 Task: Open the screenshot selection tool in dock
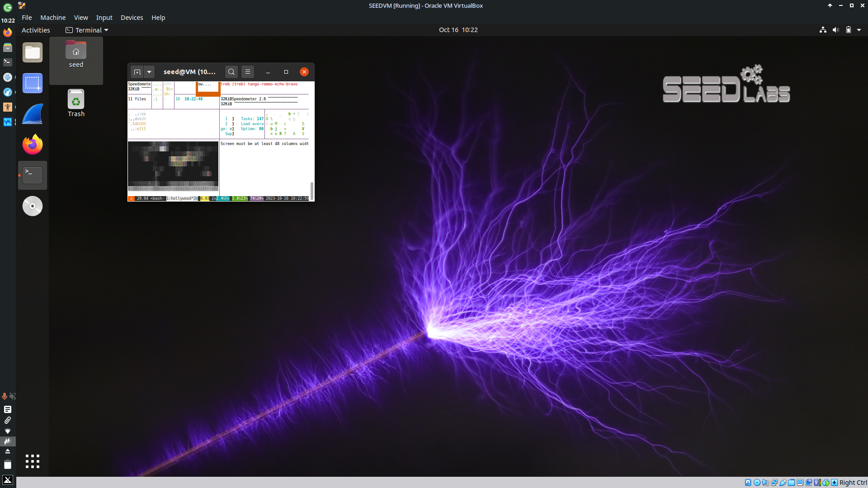coord(33,83)
